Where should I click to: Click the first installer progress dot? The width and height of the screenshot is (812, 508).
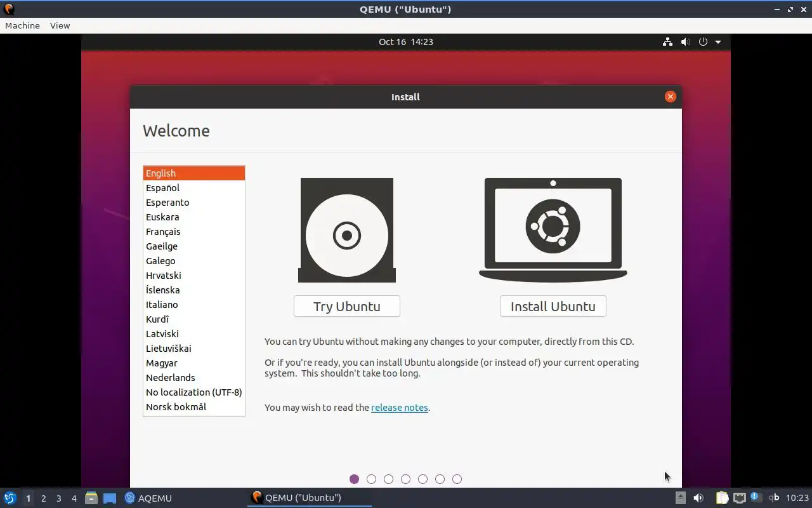[x=355, y=479]
